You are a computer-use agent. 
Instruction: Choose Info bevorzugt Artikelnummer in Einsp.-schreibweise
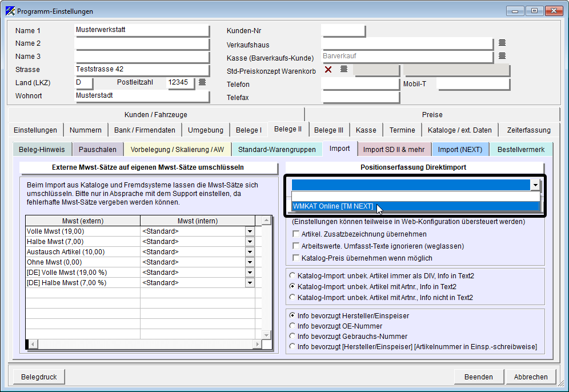[292, 347]
